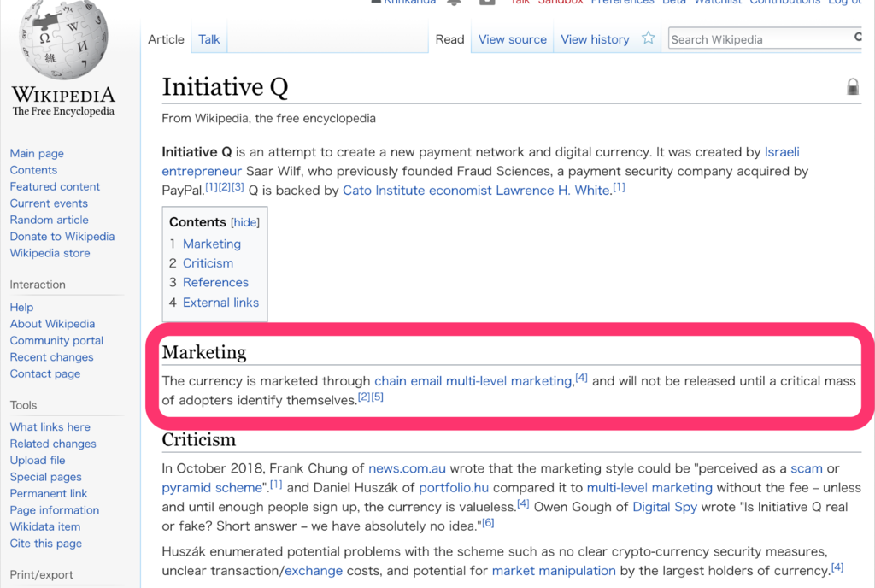875x588 pixels.
Task: Click reference [2] after PayPal
Action: pos(225,187)
